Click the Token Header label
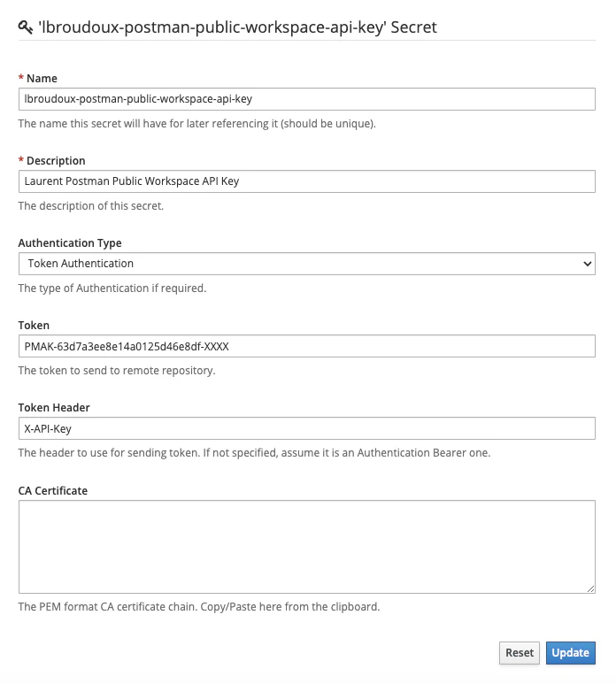 tap(54, 407)
